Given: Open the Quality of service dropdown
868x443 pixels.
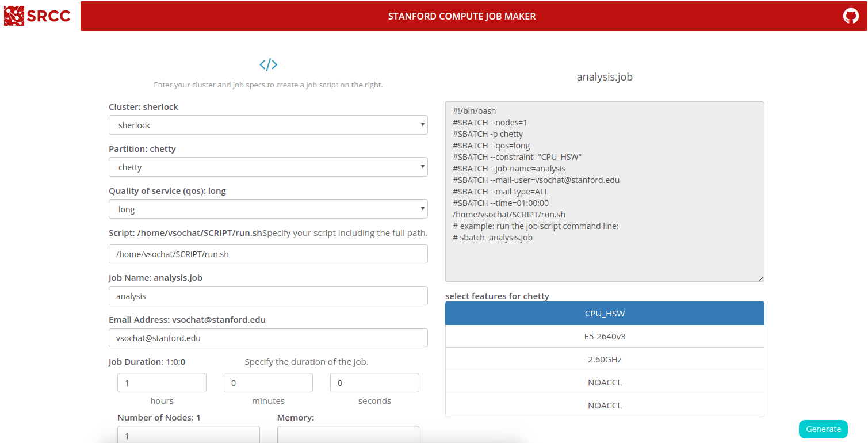Looking at the screenshot, I should pos(268,209).
